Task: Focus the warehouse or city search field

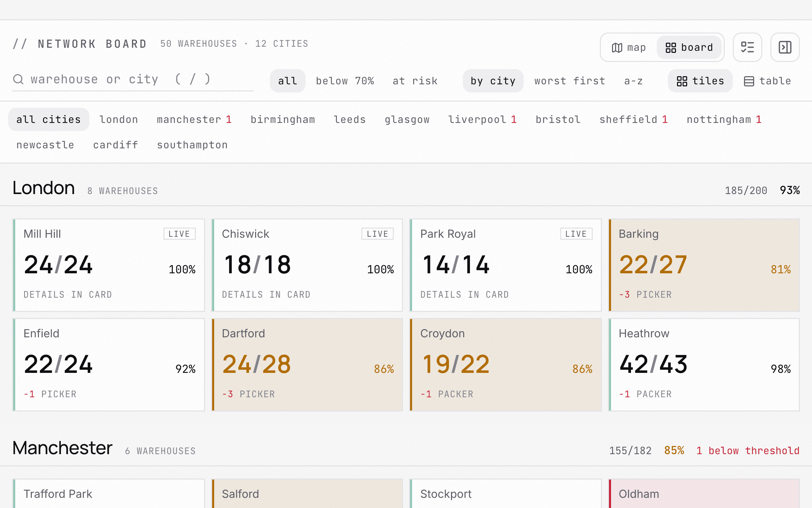Action: click(133, 80)
